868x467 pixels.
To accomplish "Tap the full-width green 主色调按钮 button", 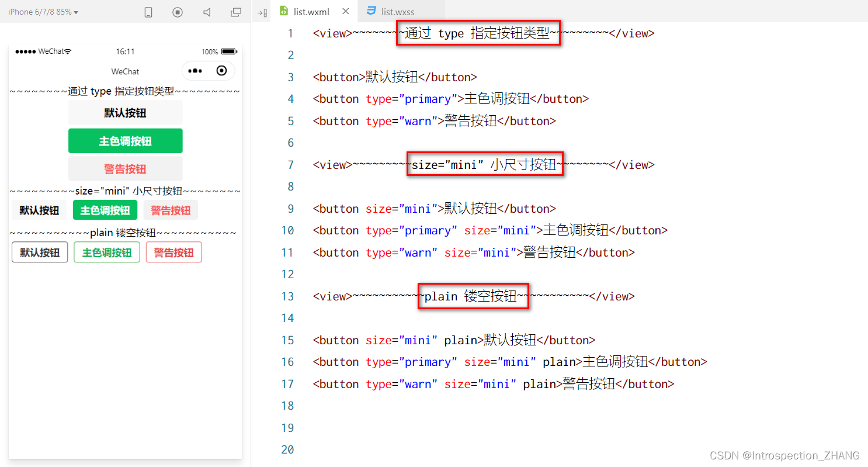I will click(x=126, y=141).
